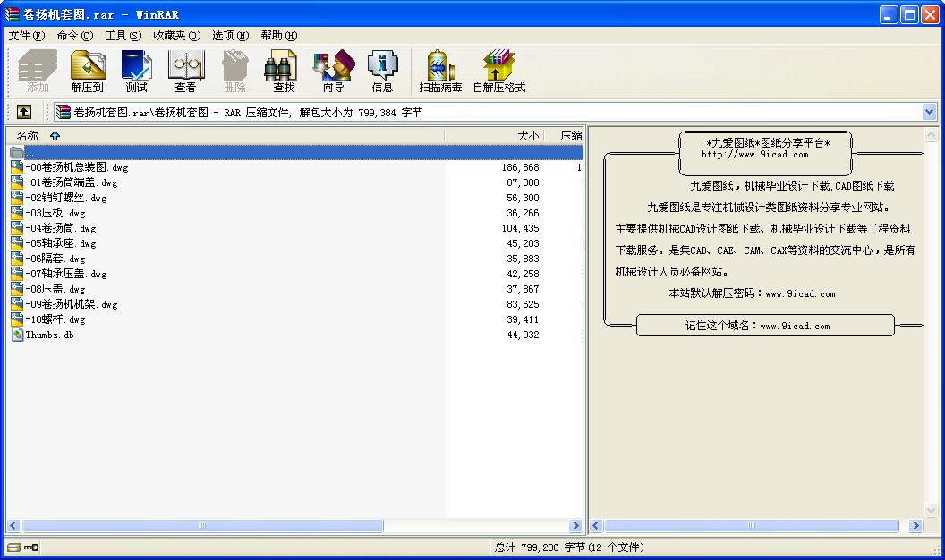Sort by Name (名称) column header
Viewport: 945px width, 560px height.
[x=225, y=135]
